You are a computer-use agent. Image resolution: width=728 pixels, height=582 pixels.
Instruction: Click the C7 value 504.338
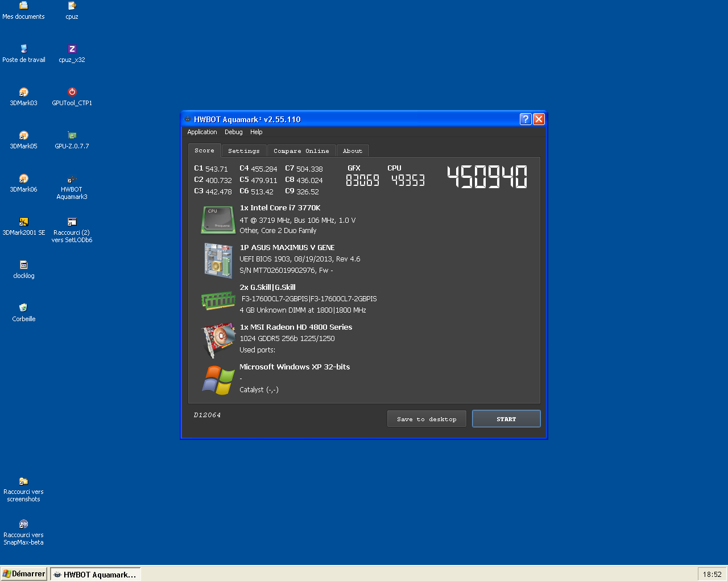coord(309,169)
